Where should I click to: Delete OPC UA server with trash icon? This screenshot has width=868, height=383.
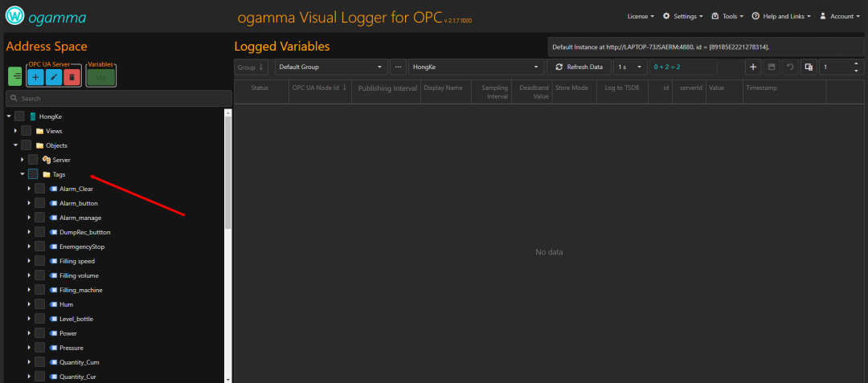tap(72, 77)
